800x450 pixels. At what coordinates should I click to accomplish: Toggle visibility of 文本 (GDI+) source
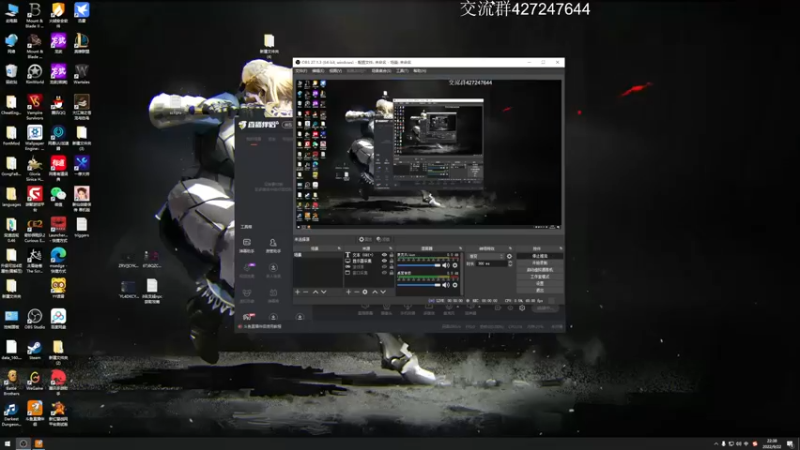click(x=384, y=255)
